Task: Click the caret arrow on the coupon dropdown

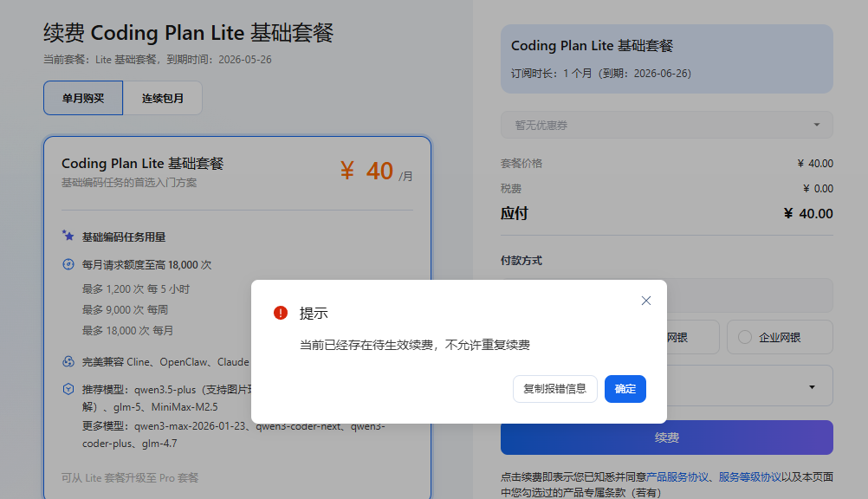Action: [x=817, y=125]
